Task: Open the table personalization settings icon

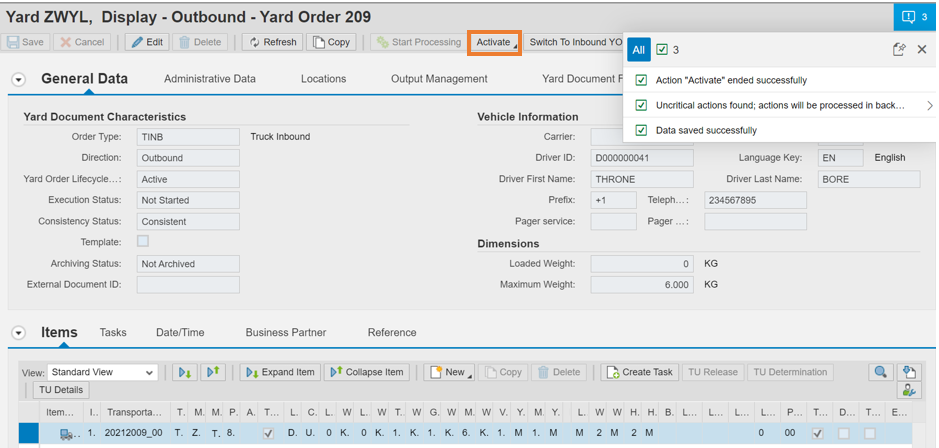Action: 909,390
